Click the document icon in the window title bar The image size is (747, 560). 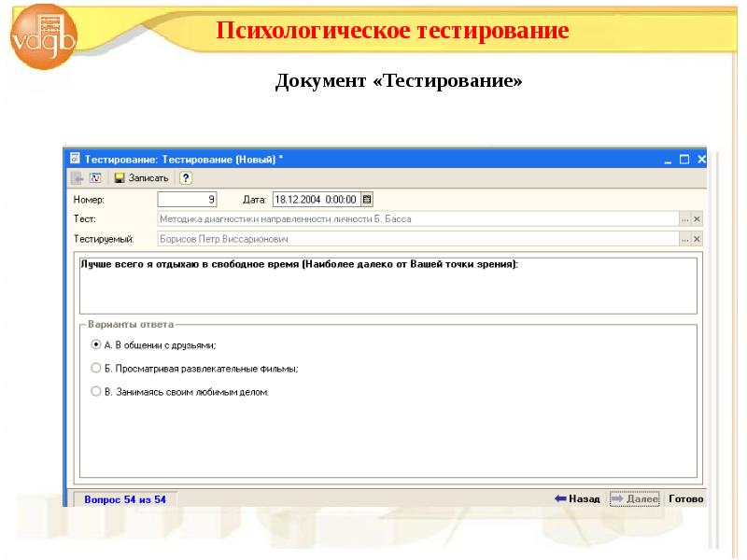click(x=76, y=160)
